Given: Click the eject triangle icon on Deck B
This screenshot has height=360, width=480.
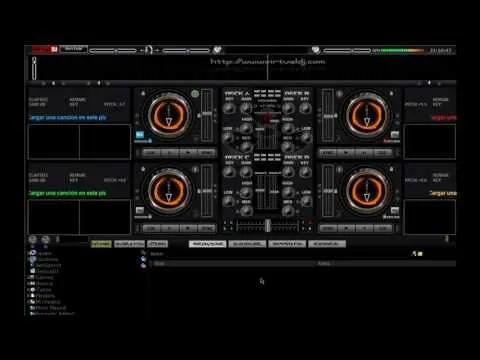Looking at the screenshot, I should tap(392, 93).
